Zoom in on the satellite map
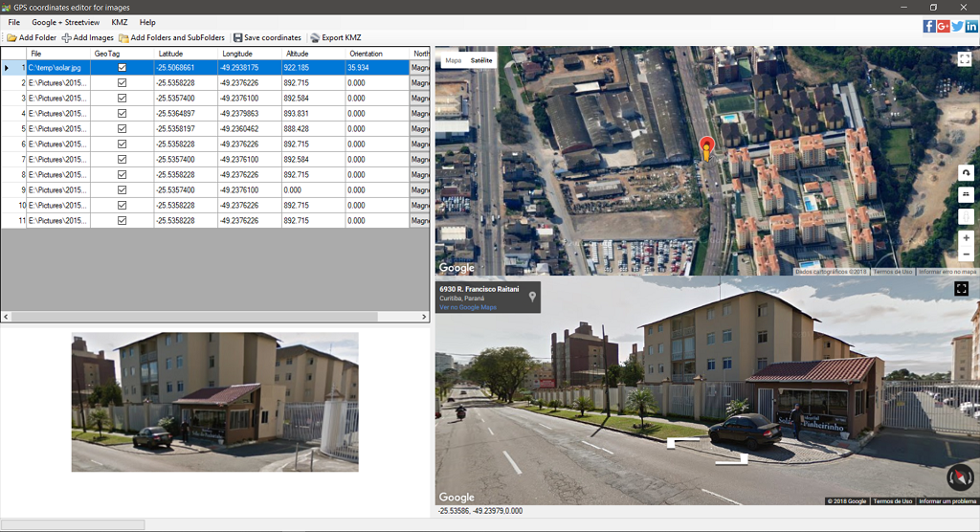This screenshot has height=532, width=980. pos(966,237)
